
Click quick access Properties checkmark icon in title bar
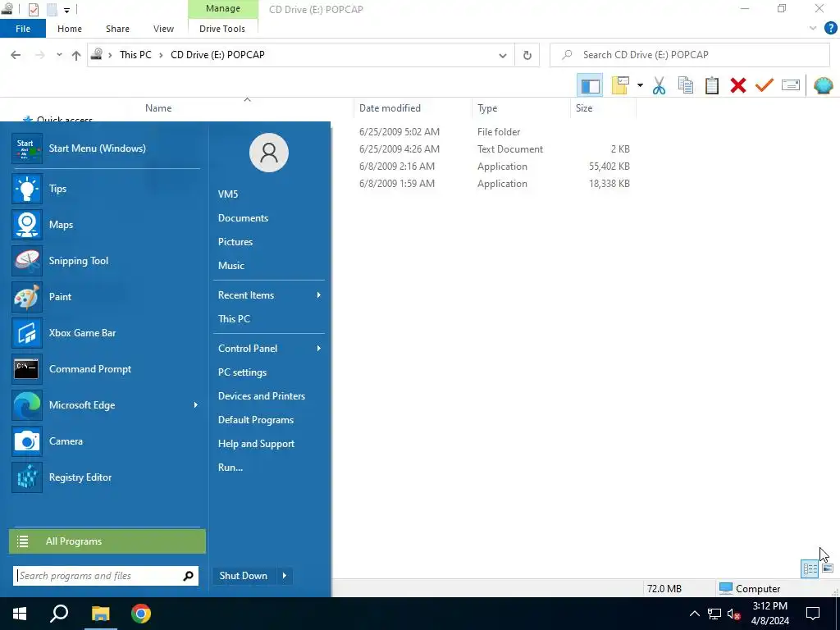click(33, 9)
